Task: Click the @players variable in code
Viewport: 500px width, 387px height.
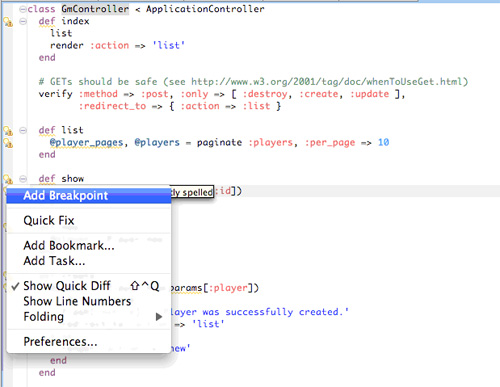Action: tap(157, 143)
